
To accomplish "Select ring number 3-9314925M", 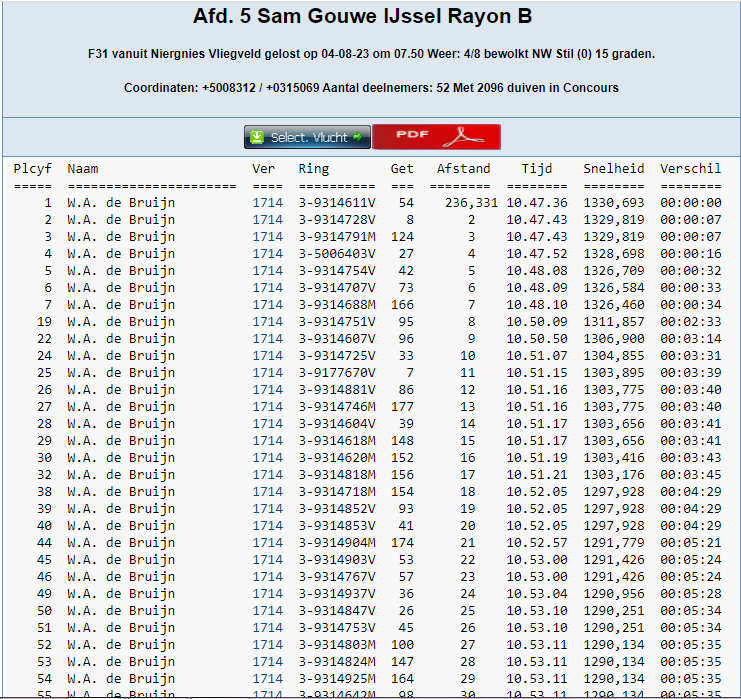I will (337, 679).
